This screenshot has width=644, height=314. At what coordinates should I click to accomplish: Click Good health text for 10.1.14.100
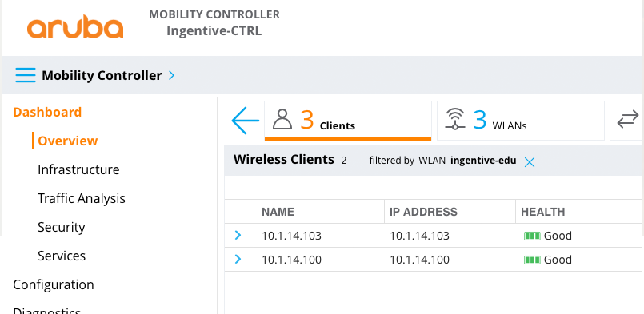558,260
